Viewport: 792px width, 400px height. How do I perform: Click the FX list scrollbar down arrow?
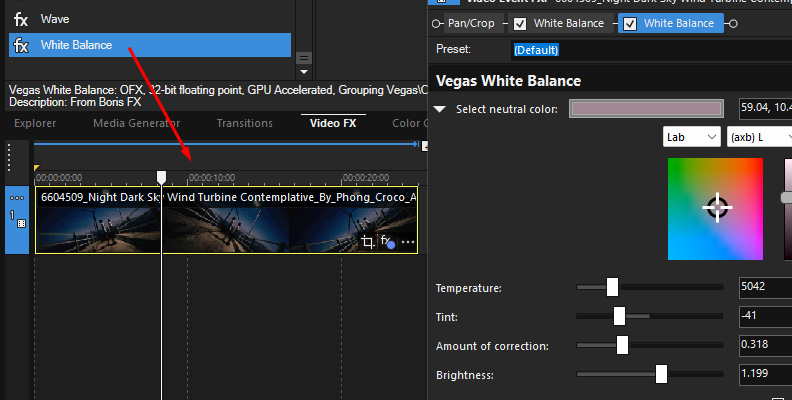click(304, 72)
